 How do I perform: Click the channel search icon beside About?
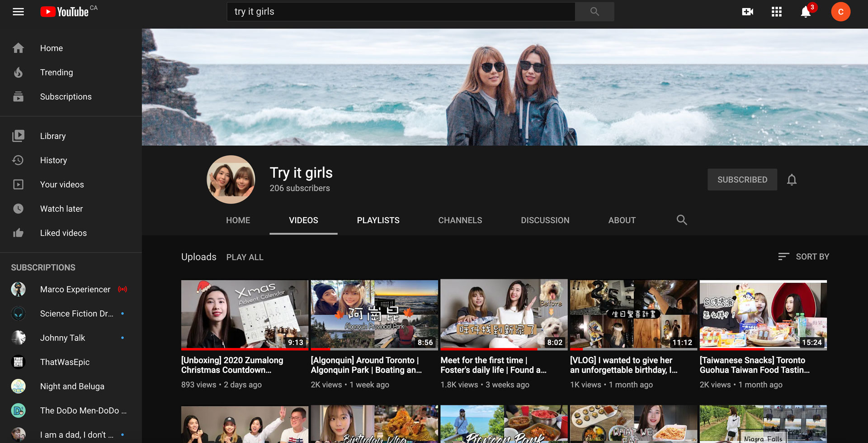click(x=681, y=220)
